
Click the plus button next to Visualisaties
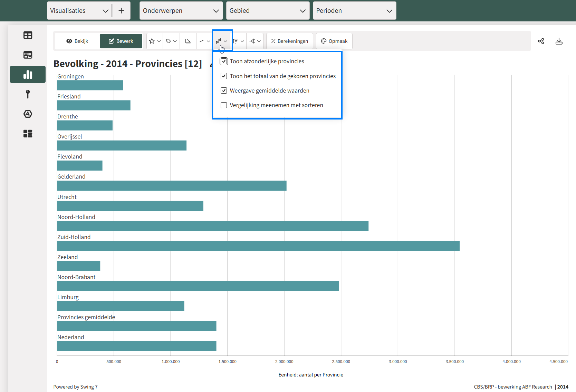coord(121,11)
